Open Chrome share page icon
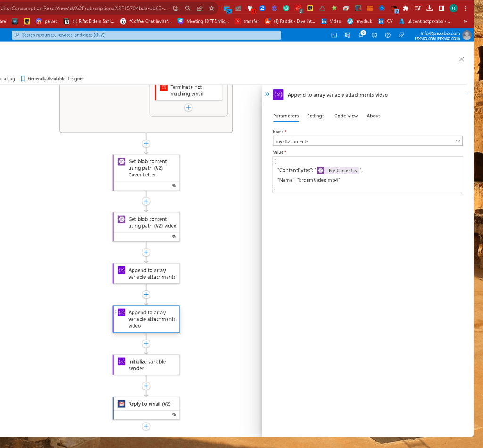Viewport: 483px width, 448px height. click(x=200, y=8)
